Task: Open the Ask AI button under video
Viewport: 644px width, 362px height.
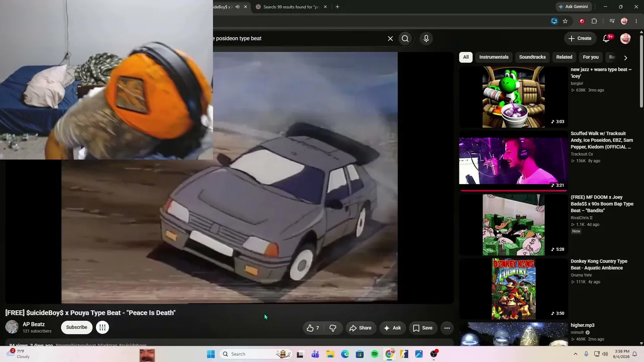Action: click(392, 328)
